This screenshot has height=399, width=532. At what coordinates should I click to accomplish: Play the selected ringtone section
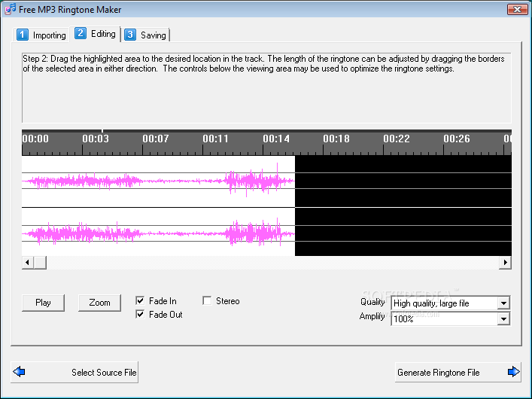tap(43, 303)
